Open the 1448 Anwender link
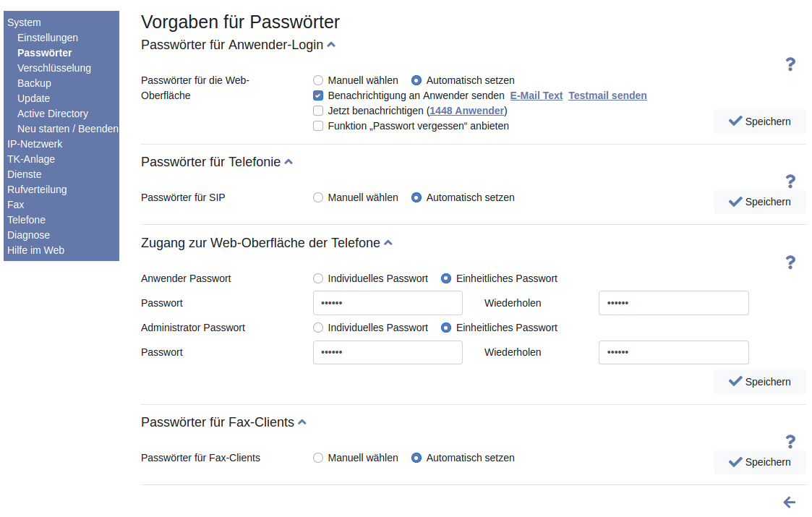The height and width of the screenshot is (517, 812). [x=466, y=111]
